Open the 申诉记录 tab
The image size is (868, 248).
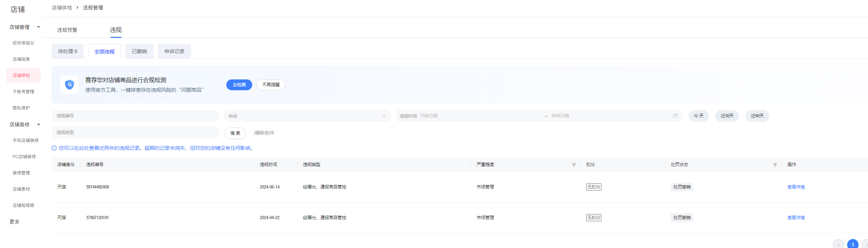(x=174, y=51)
